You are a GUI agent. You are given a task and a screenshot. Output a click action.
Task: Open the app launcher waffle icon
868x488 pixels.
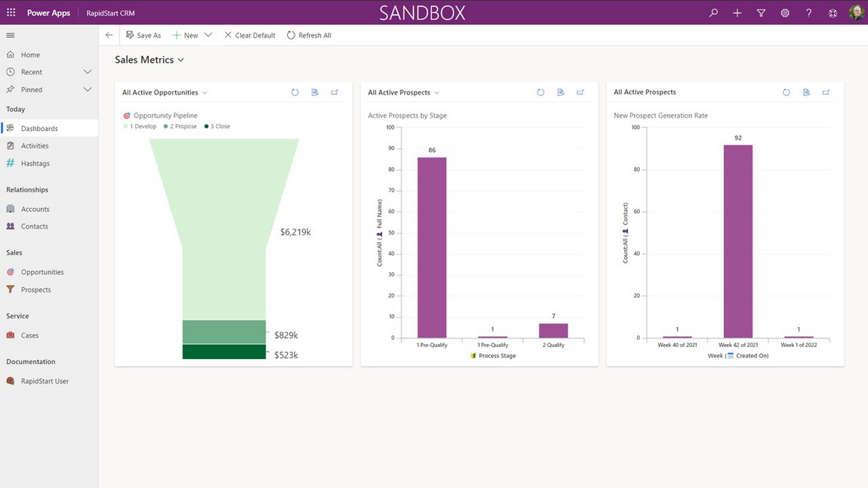11,13
